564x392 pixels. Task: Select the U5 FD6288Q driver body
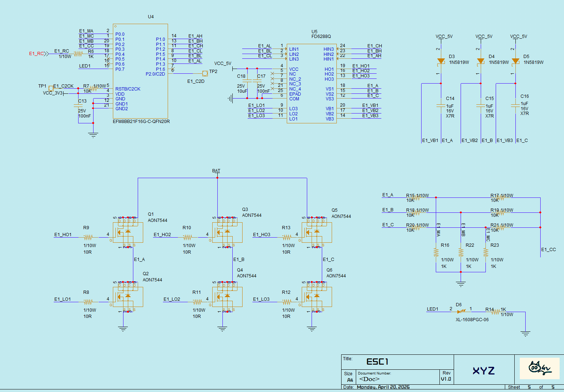(312, 84)
